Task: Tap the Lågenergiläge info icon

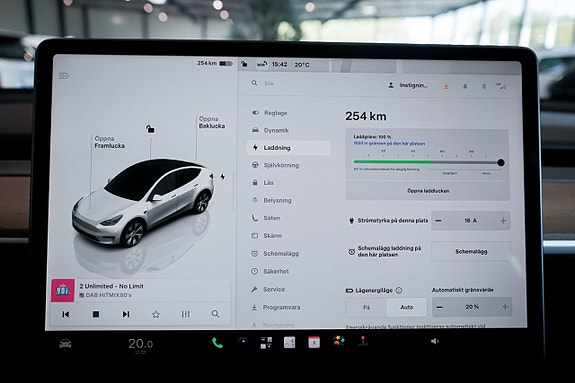Action: 399,290
